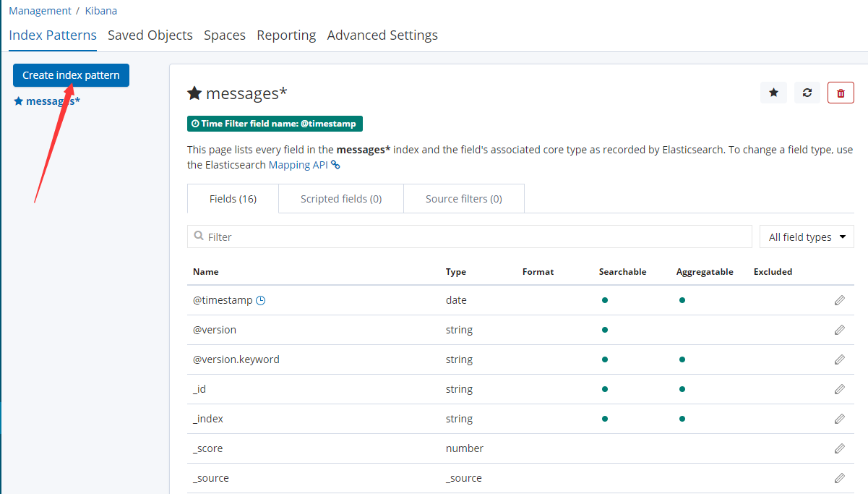Go to Saved Objects section
The image size is (868, 494).
pyautogui.click(x=150, y=35)
